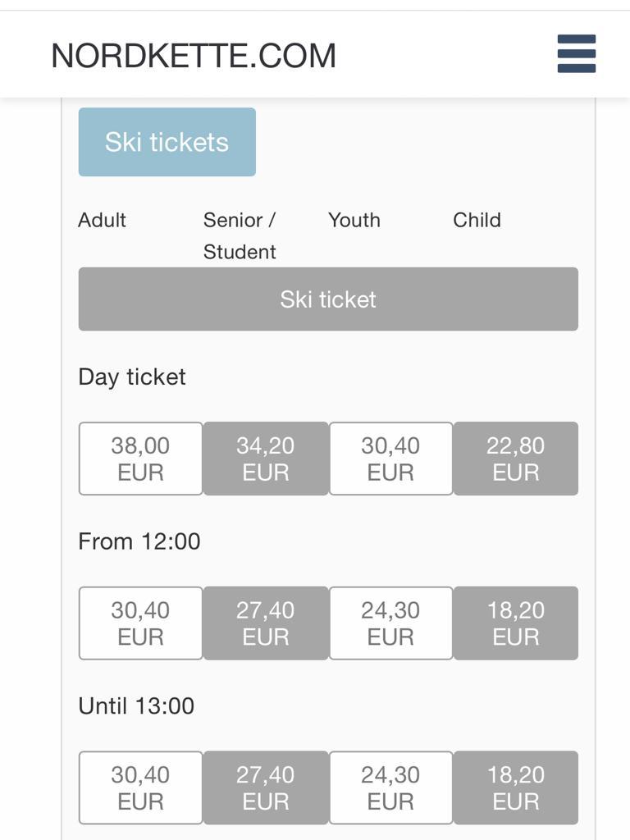Pick senior Until 13:00 ticket 27,40 EUR
The width and height of the screenshot is (630, 840).
tap(266, 787)
